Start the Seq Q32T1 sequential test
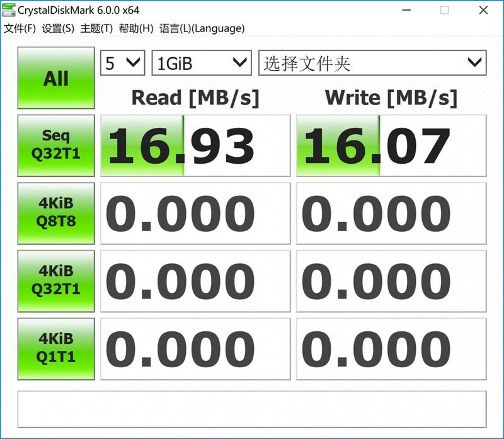504x439 pixels. pos(55,145)
